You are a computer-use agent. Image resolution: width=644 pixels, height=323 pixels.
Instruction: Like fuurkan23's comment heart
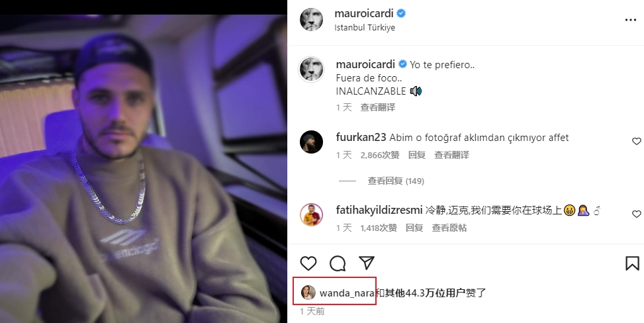[x=636, y=142]
